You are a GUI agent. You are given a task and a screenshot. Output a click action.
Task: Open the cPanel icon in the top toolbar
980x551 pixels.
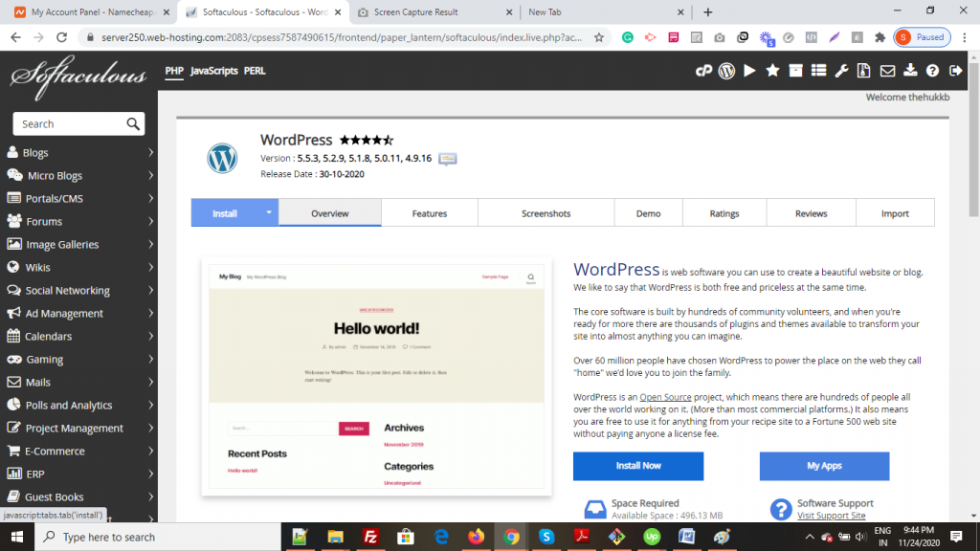click(x=704, y=70)
